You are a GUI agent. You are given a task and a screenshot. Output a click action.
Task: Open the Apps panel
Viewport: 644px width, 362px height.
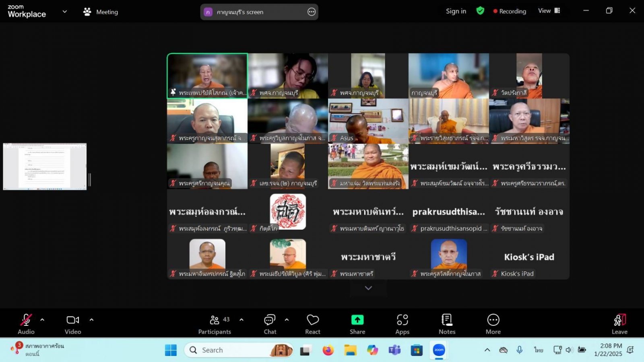click(x=402, y=324)
